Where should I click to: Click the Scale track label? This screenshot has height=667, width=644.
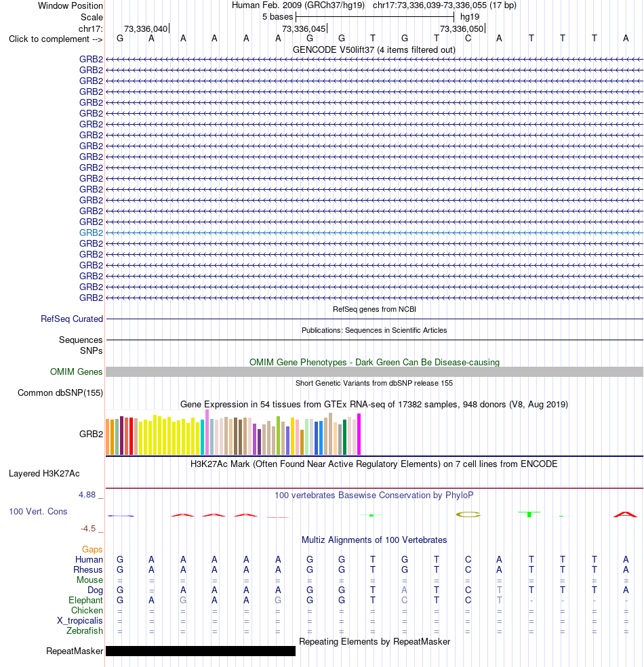point(92,18)
